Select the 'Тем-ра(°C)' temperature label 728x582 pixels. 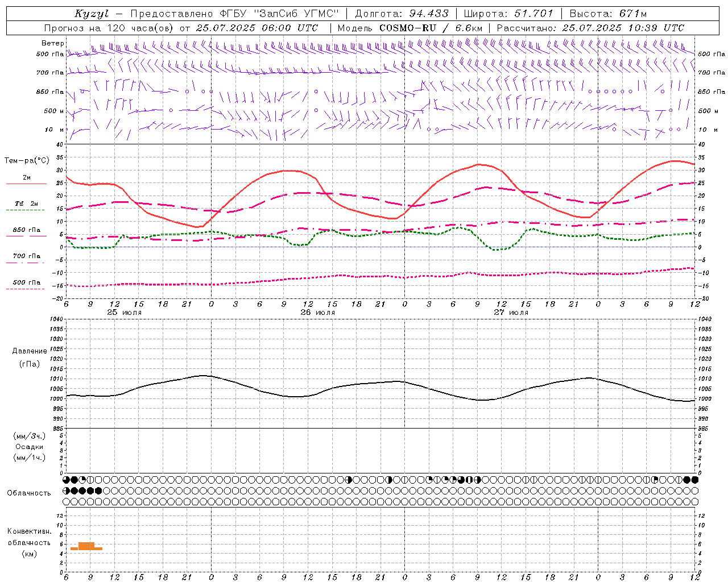point(27,161)
